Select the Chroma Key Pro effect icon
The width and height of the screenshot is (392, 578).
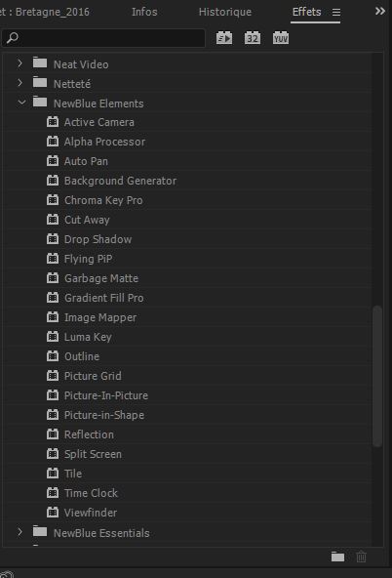pos(53,200)
